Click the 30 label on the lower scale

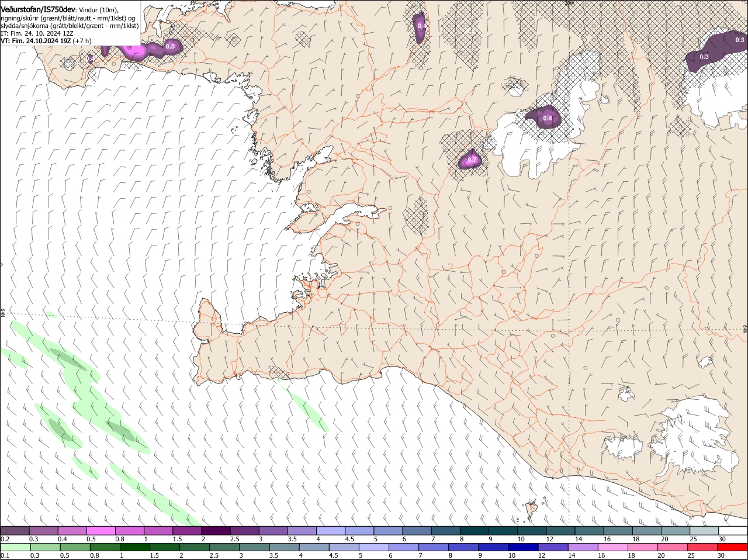point(721,556)
